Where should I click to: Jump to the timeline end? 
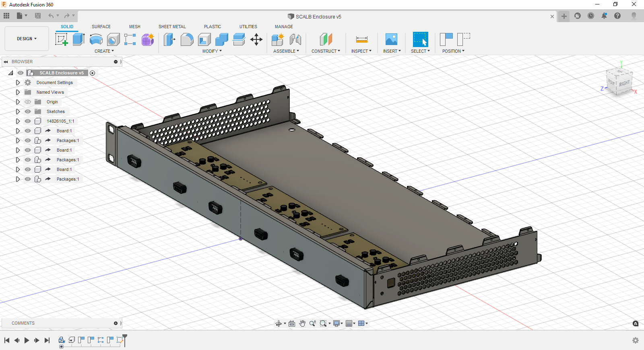pyautogui.click(x=47, y=340)
